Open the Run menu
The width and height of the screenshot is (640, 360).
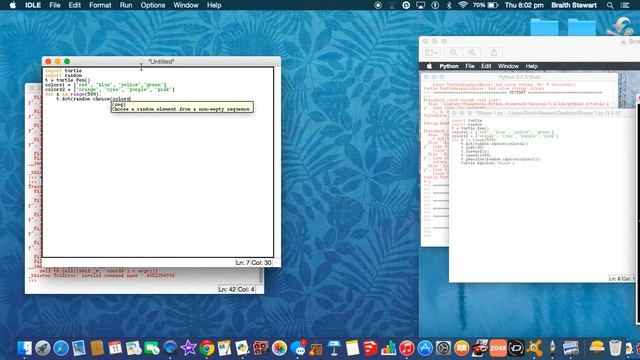coord(126,5)
